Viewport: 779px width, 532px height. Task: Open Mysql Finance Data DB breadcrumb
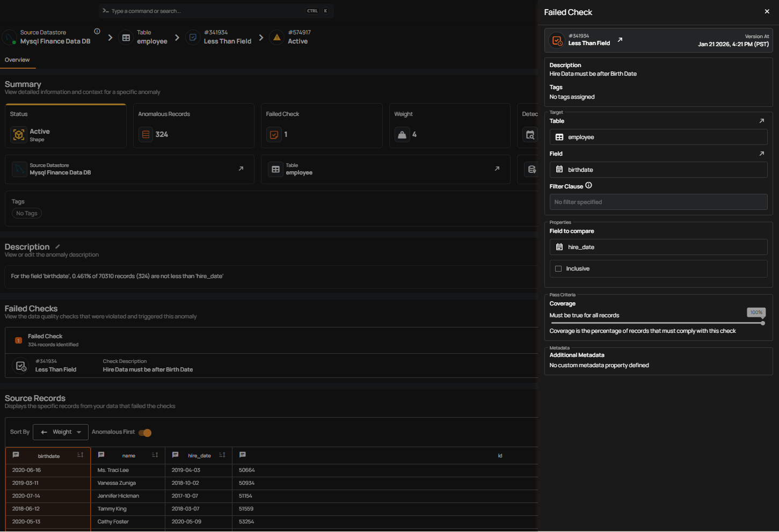pos(55,41)
